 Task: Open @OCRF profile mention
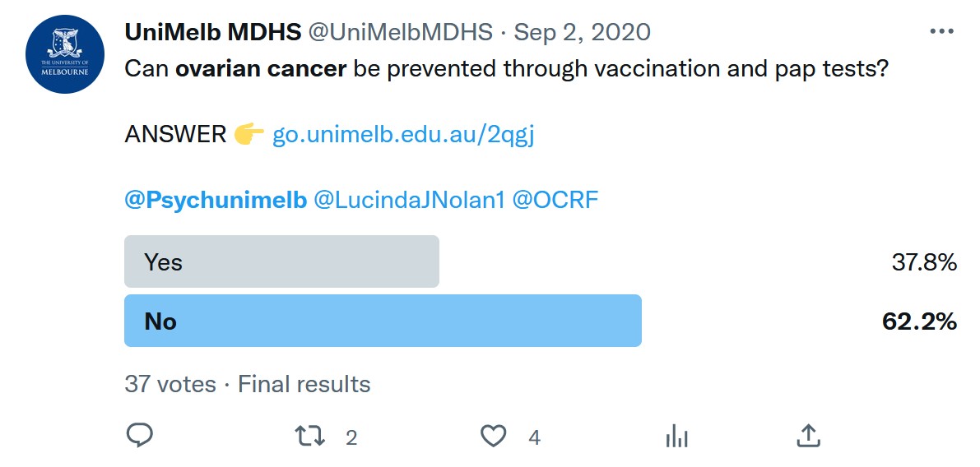click(x=555, y=200)
